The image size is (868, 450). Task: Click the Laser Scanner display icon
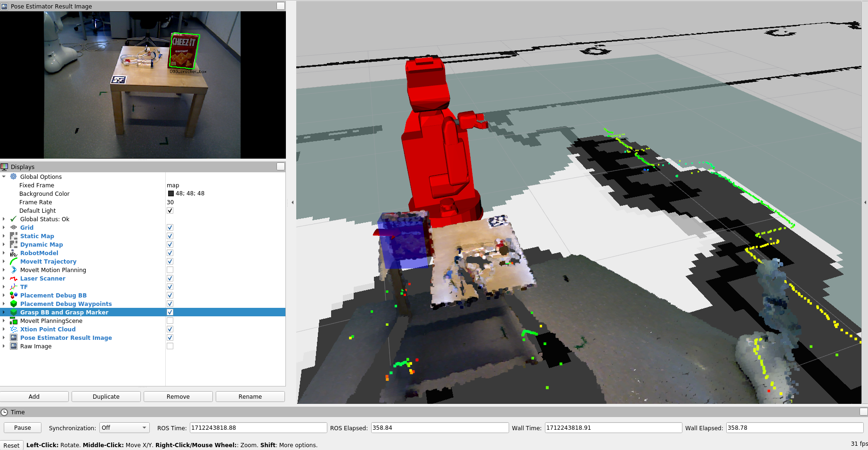click(x=14, y=278)
